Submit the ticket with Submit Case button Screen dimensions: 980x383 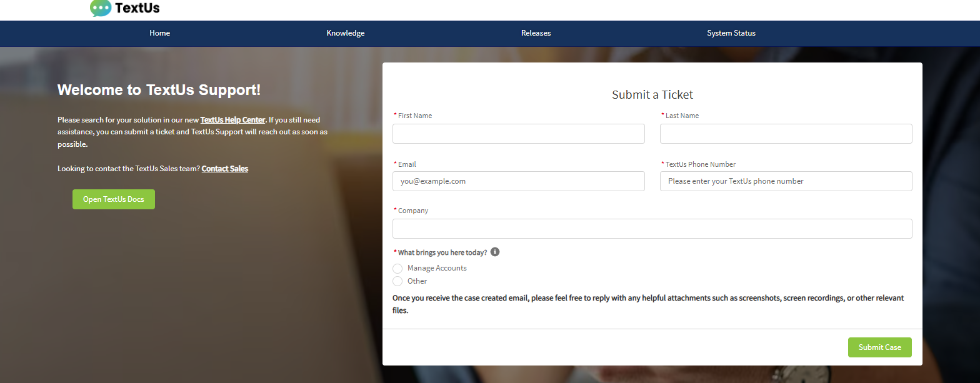(x=880, y=347)
